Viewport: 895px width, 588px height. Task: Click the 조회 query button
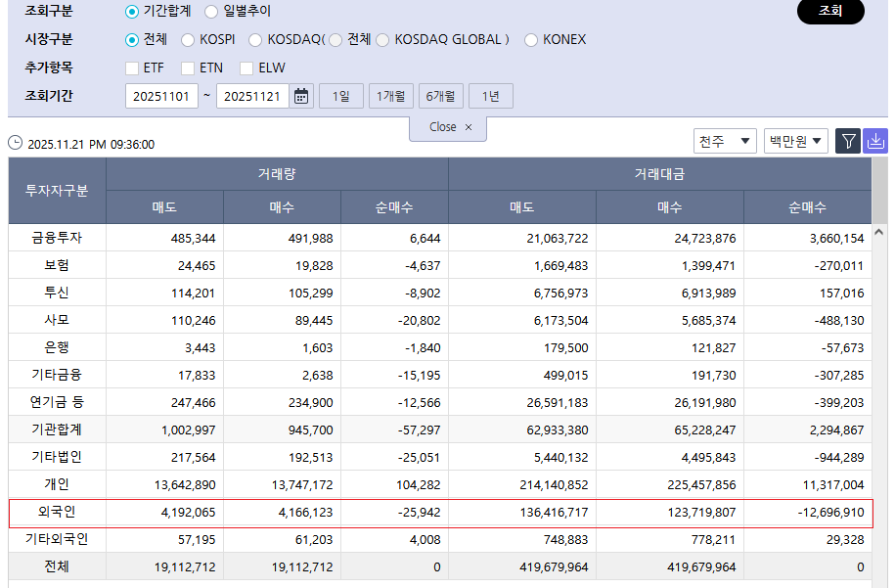click(830, 12)
